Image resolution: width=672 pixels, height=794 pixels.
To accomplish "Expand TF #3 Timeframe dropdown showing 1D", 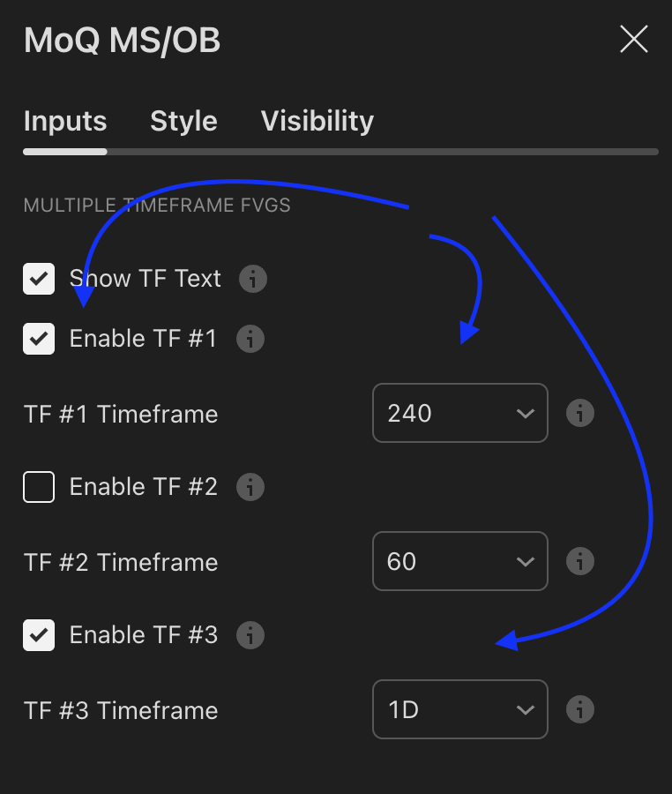I will [x=459, y=709].
